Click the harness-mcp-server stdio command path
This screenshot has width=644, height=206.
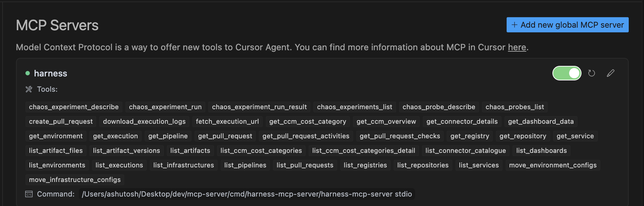[247, 194]
